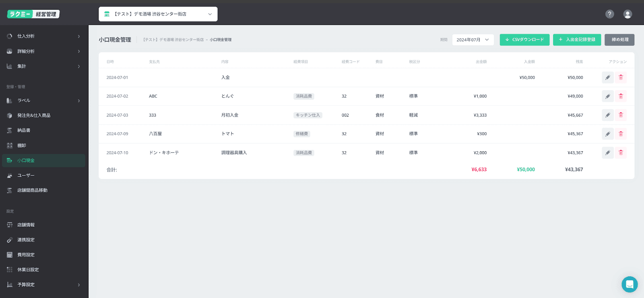Delete the 2024-07-01 入金 row with the trash icon
This screenshot has height=298, width=644.
(621, 77)
